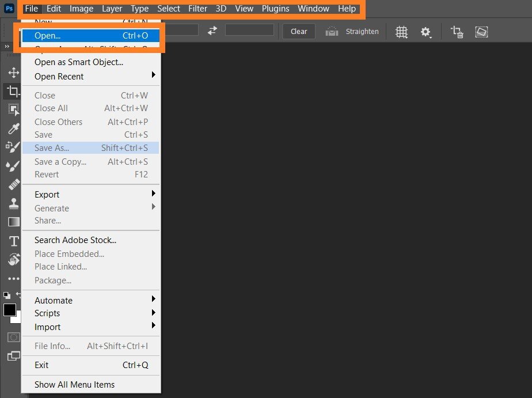Open the Help menu
The image size is (532, 398).
(x=347, y=9)
